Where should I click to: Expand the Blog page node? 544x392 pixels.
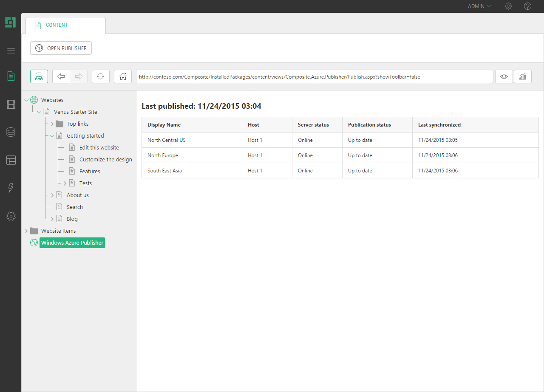click(52, 219)
